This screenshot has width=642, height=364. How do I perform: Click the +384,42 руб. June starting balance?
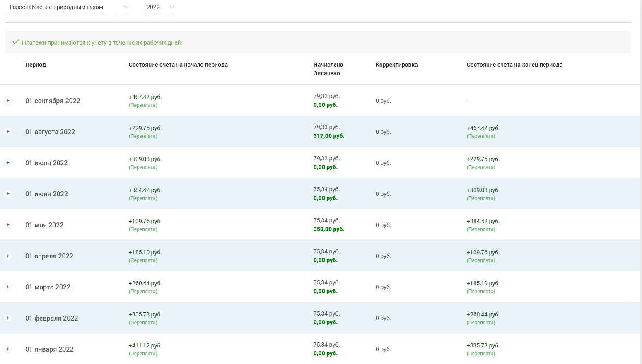pos(145,190)
